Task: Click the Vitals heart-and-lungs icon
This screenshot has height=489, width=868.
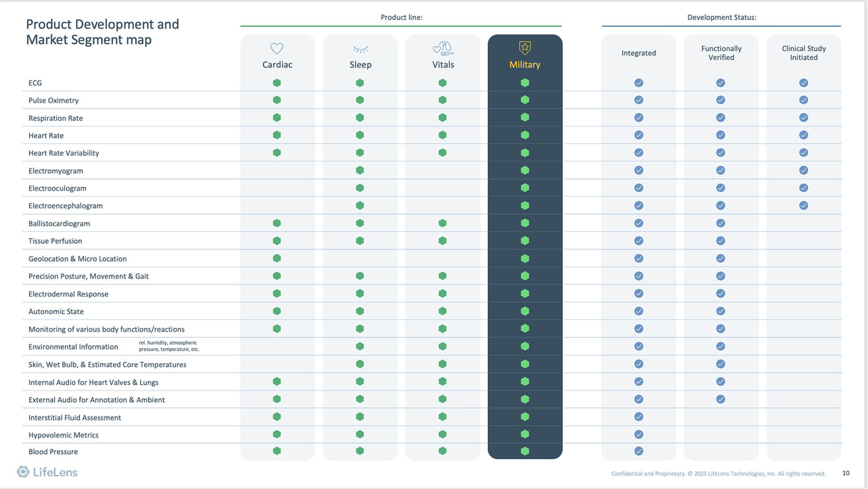Action: 443,49
